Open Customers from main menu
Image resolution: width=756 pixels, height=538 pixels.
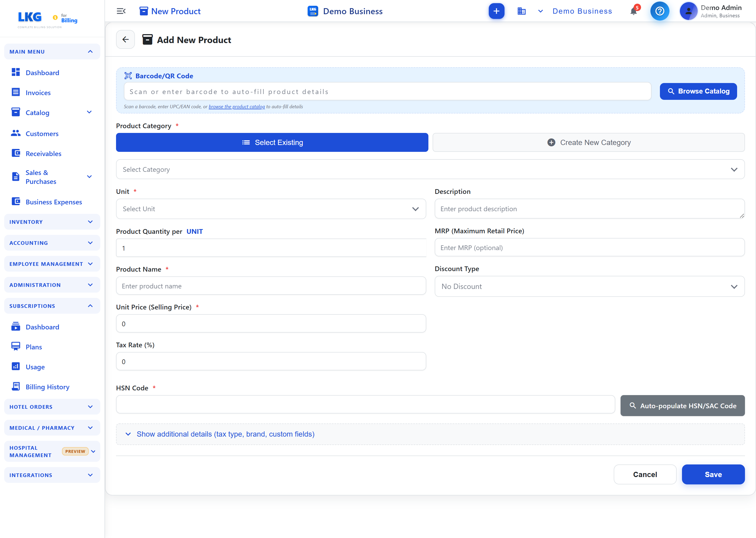42,133
